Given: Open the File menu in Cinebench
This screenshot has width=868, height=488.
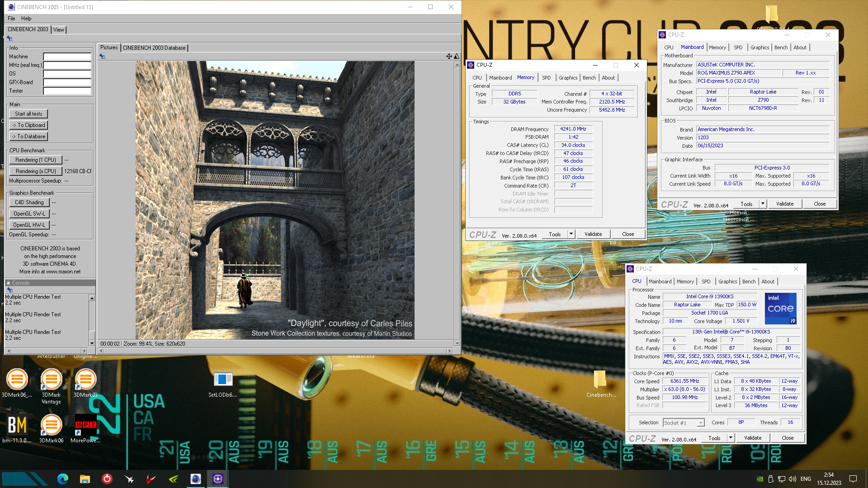Looking at the screenshot, I should pyautogui.click(x=11, y=19).
